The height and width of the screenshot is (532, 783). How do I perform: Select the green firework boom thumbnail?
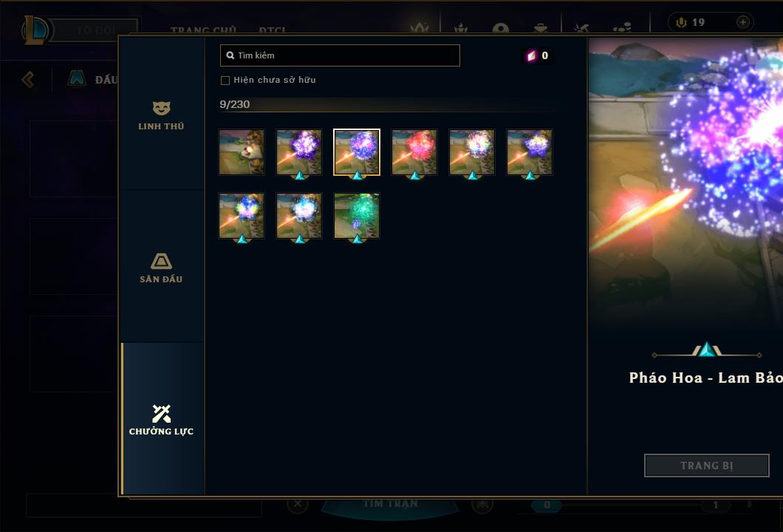[357, 216]
